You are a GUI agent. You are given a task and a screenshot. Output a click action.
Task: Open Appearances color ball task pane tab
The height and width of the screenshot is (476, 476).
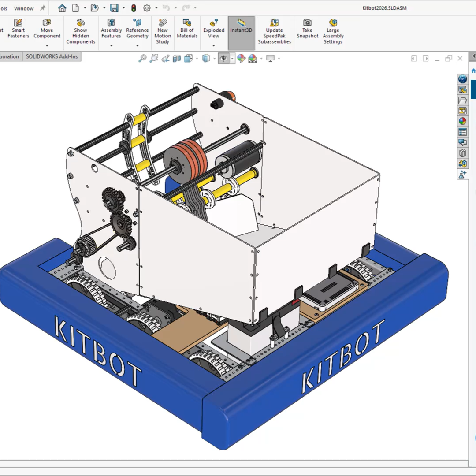pyautogui.click(x=462, y=122)
